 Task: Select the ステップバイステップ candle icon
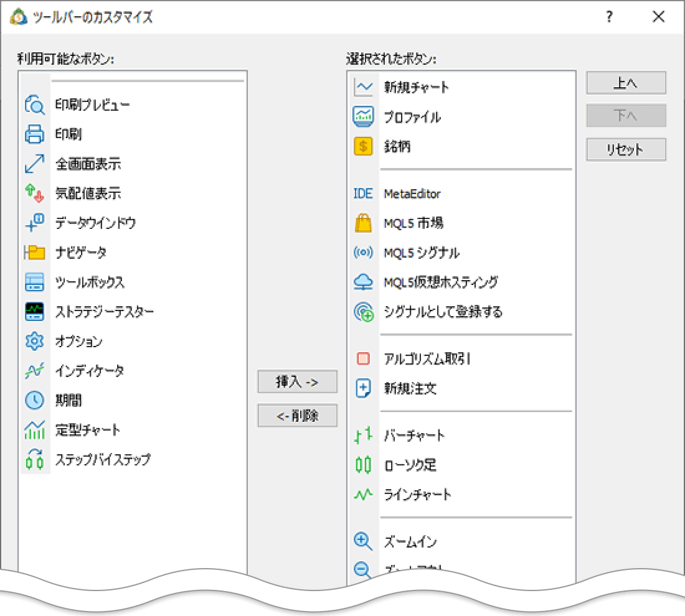point(34,459)
